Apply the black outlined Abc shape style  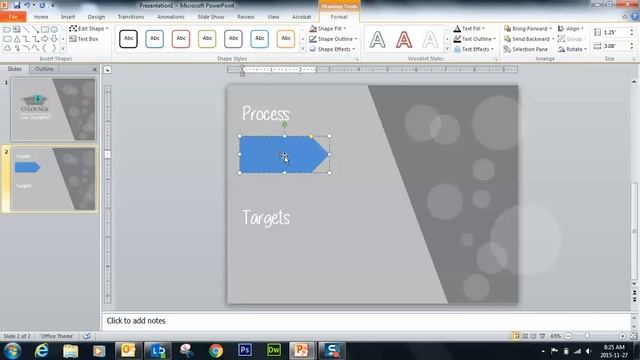[x=128, y=39]
